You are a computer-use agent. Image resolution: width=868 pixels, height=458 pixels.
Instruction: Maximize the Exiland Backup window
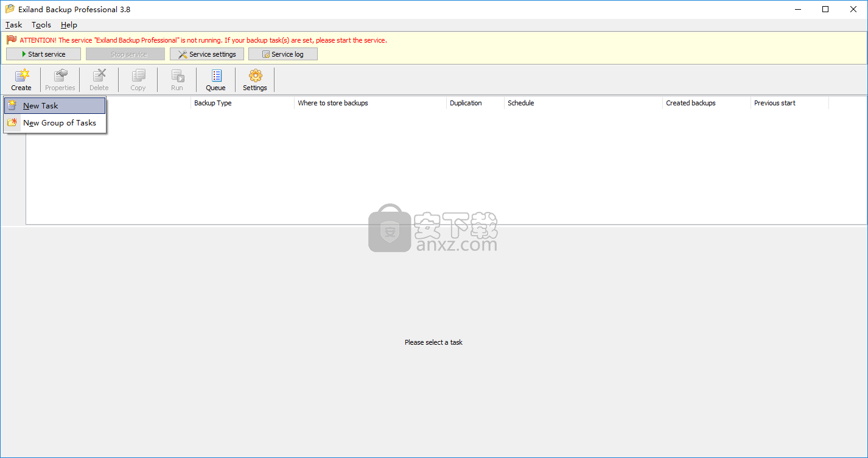pos(825,9)
